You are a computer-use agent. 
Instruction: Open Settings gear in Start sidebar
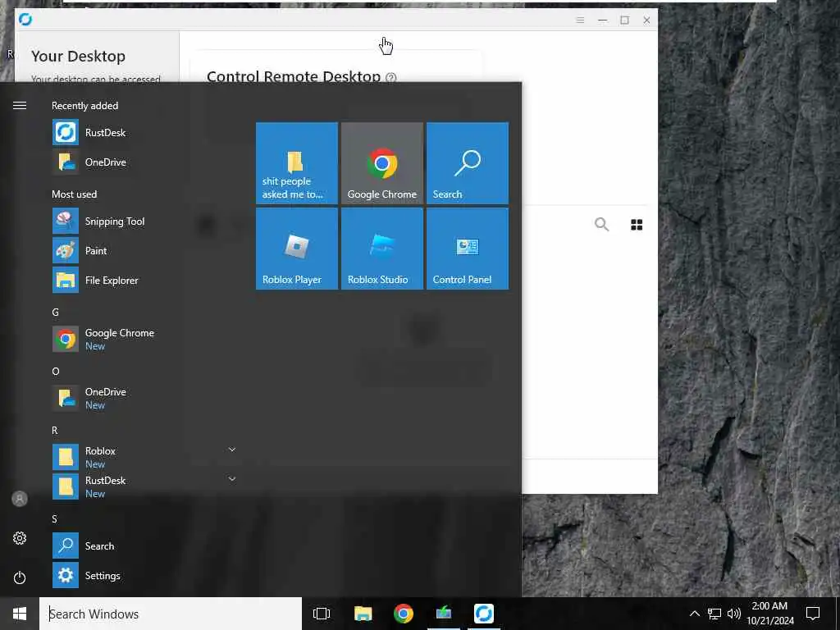tap(20, 538)
